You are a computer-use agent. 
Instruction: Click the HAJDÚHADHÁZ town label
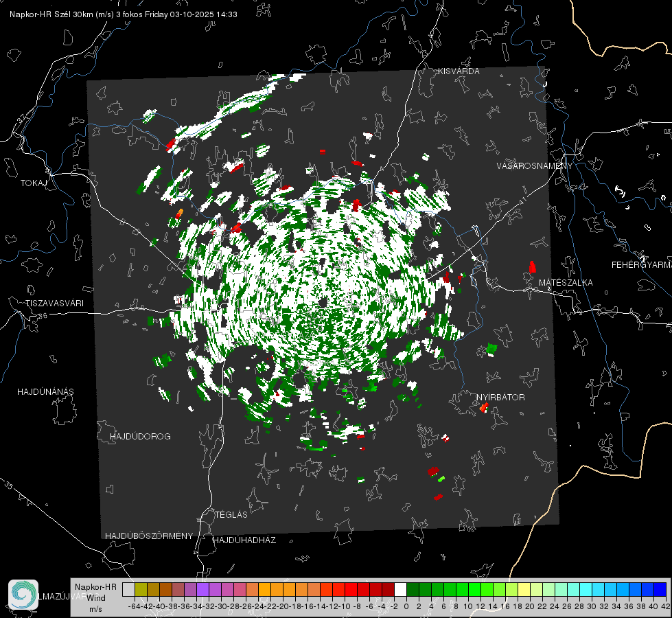[244, 540]
